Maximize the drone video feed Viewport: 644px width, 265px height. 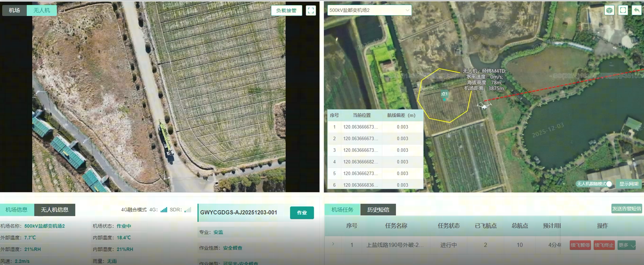point(311,11)
